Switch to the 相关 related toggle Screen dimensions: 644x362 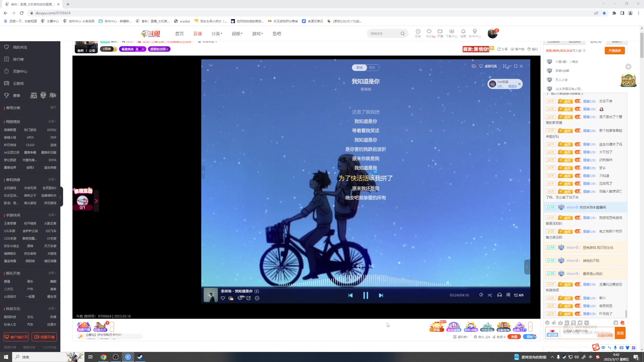pos(372,68)
